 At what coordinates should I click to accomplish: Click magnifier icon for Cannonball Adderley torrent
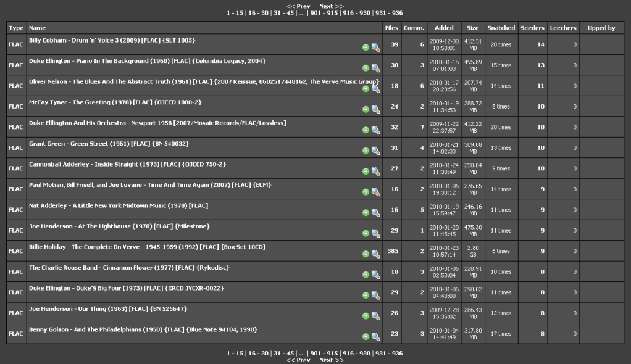375,172
